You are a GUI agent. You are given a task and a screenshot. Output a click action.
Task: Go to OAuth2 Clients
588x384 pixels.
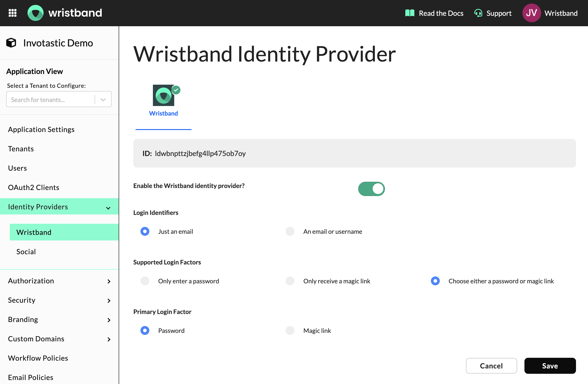34,187
